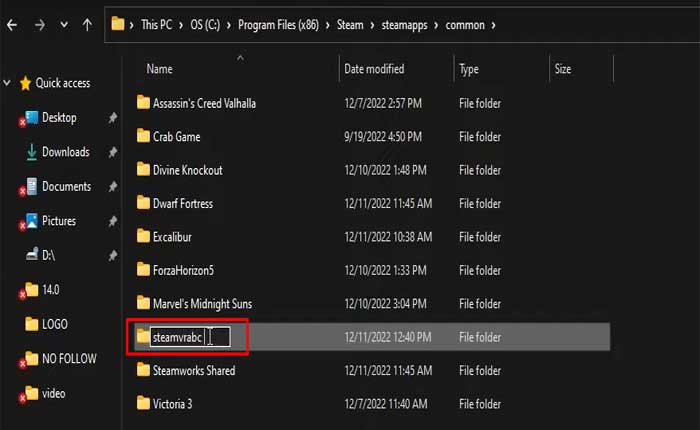Click the pin icon next to D:\
This screenshot has height=430, width=700.
click(112, 255)
